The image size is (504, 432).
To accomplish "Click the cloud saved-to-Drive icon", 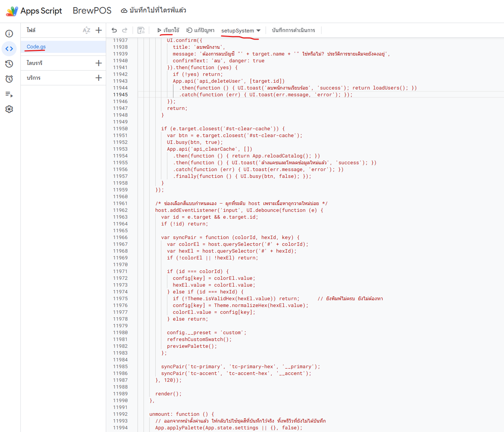I will (x=124, y=11).
